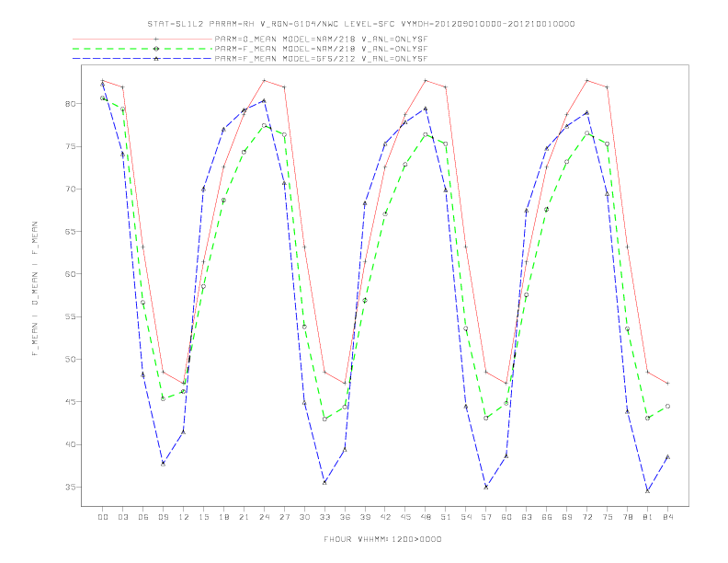This screenshot has height=563, width=728.
Task: Click the x-axis label FHOUR VHHMM=1200>0000
Action: tap(382, 539)
